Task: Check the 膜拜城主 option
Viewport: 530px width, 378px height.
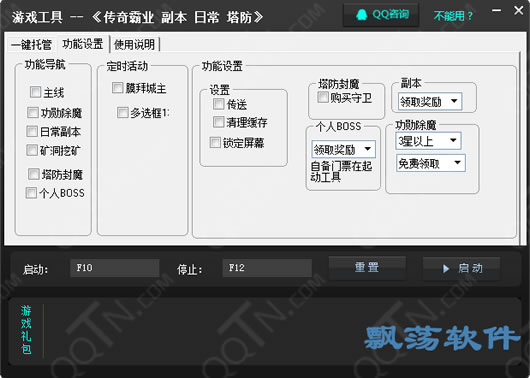Action: [118, 88]
